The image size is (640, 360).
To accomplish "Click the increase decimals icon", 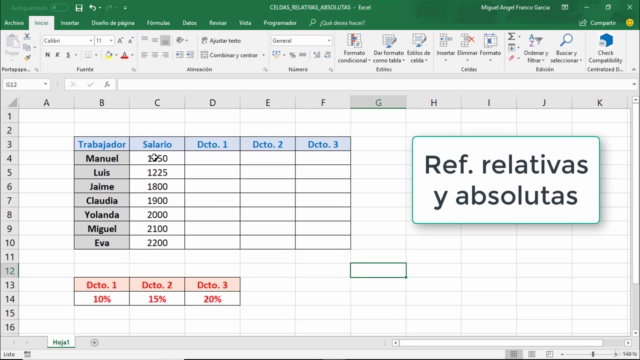I will click(317, 55).
